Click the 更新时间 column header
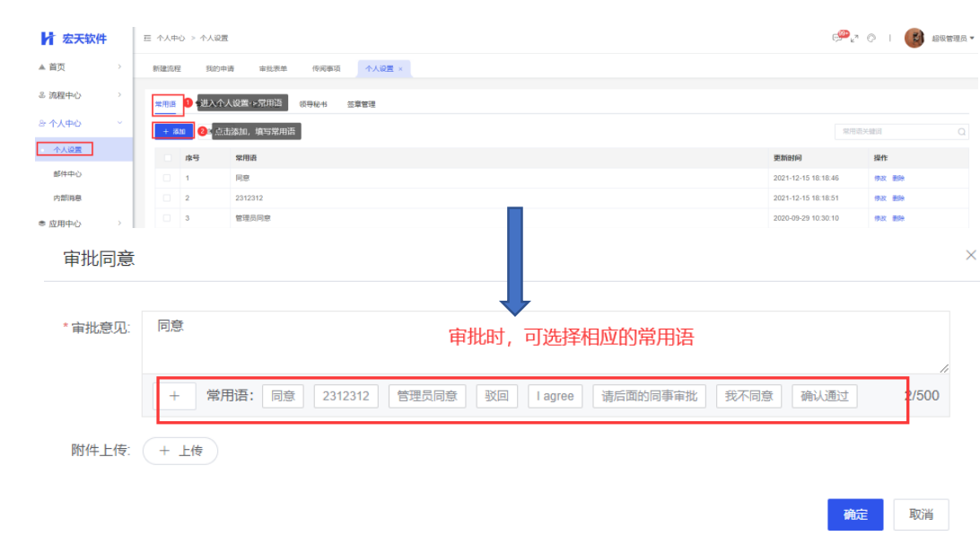Screen dimensions: 980x545 click(788, 158)
